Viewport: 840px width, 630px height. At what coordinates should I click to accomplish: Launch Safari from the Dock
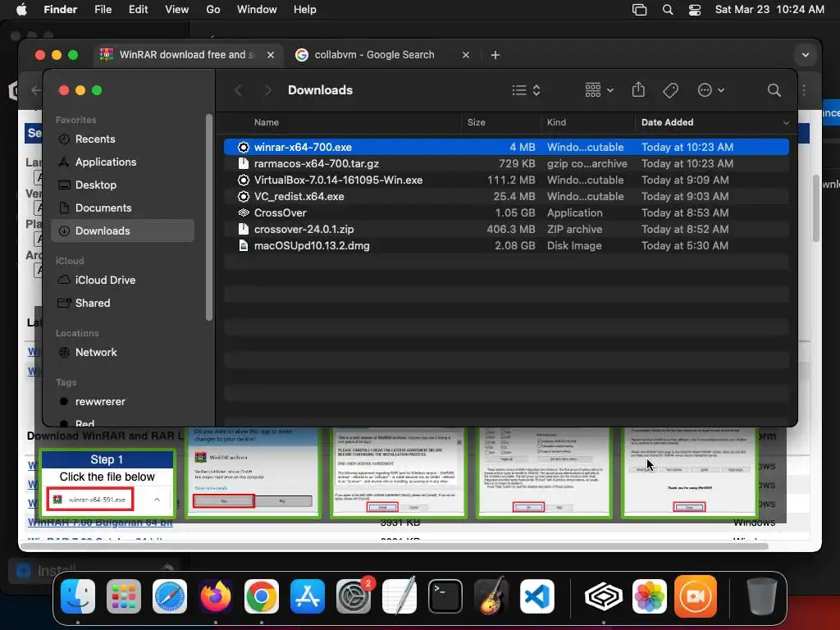pyautogui.click(x=170, y=596)
